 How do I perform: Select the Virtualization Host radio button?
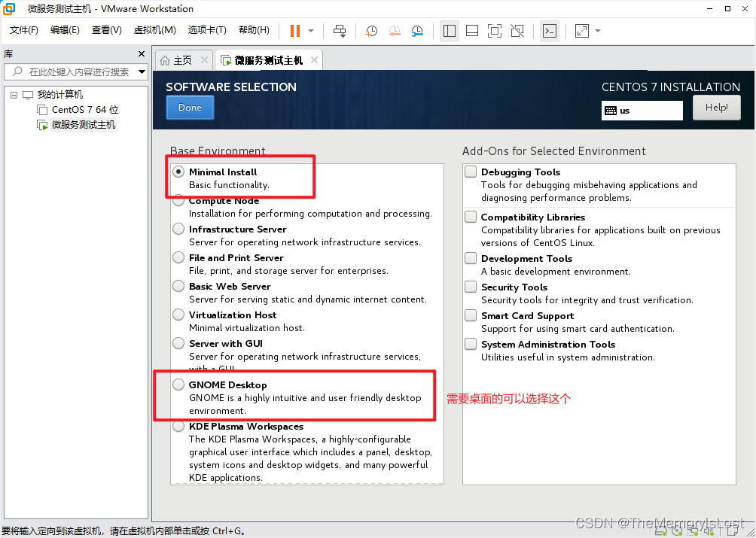click(178, 315)
